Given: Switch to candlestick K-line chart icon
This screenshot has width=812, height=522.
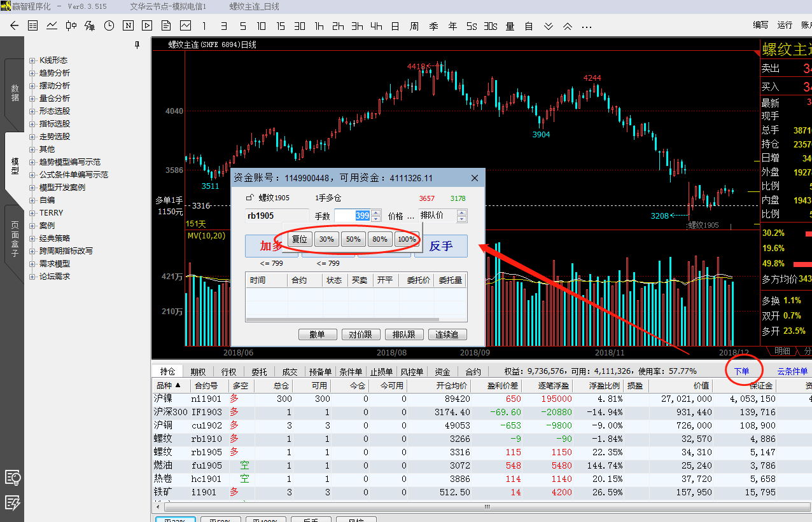Looking at the screenshot, I should point(71,26).
